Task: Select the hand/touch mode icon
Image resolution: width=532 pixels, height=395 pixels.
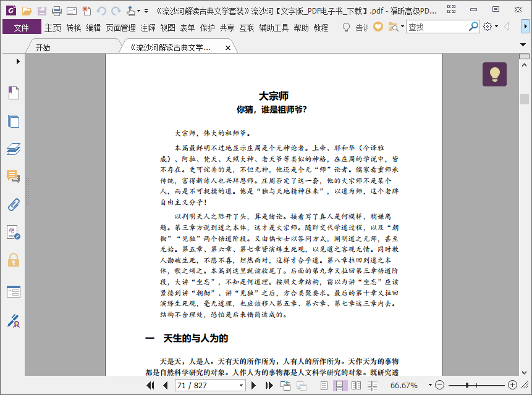Action: 130,11
